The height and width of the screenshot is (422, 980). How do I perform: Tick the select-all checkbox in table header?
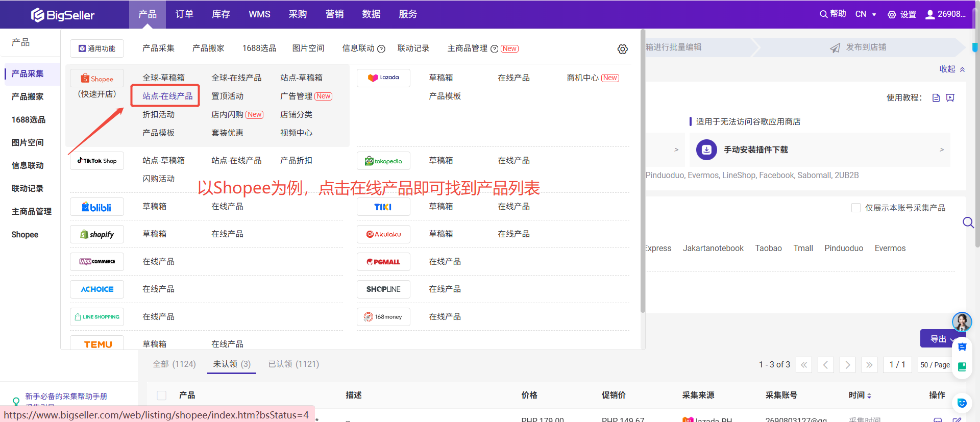coord(162,395)
